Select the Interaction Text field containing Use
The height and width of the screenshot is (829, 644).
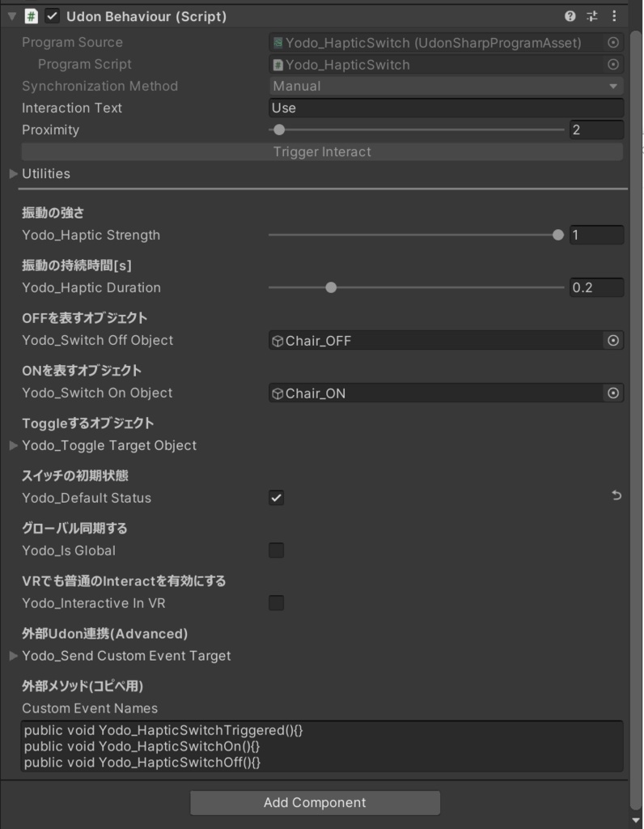pyautogui.click(x=445, y=108)
